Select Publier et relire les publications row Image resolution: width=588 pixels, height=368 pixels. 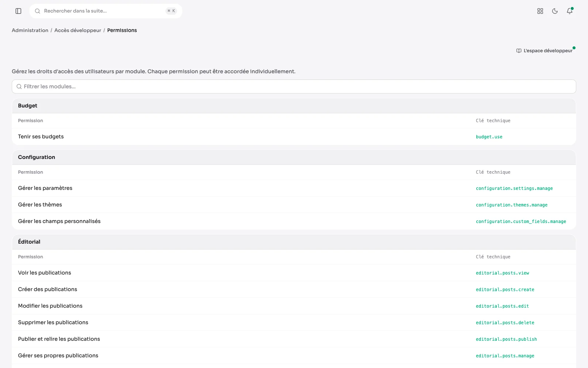tap(294, 339)
